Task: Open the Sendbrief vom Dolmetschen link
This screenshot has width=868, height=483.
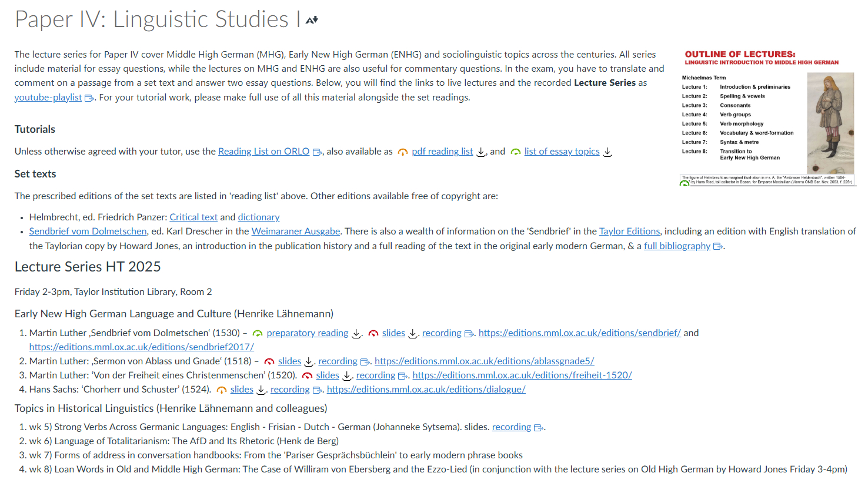Action: (88, 232)
